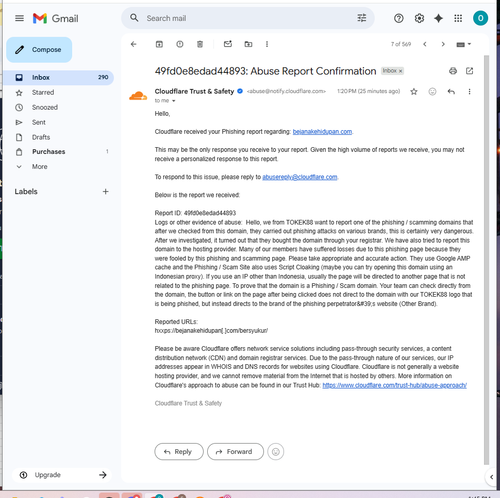Click the Labels heading
The image size is (500, 498).
coord(26,191)
